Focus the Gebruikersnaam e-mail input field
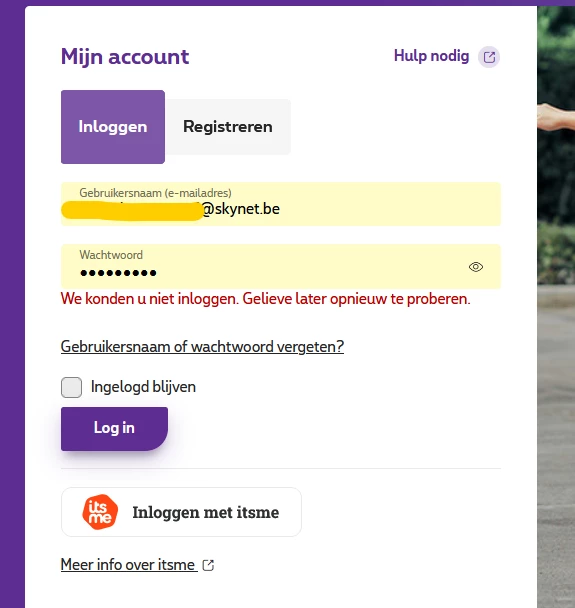This screenshot has height=608, width=575. click(281, 204)
